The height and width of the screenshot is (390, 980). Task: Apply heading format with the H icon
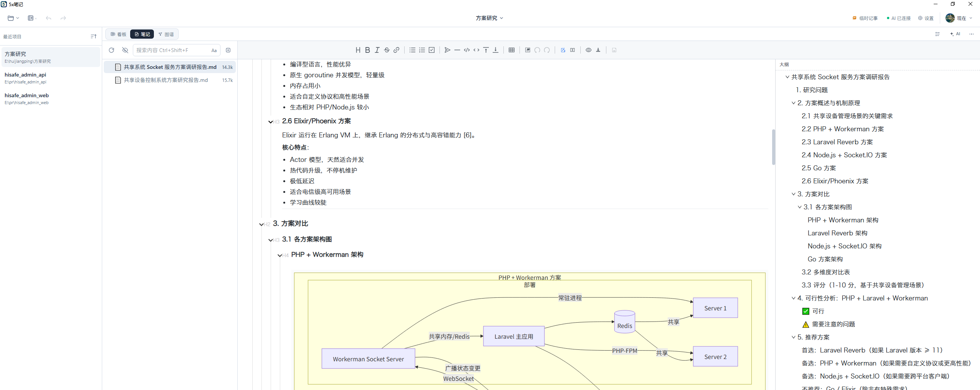pyautogui.click(x=358, y=50)
